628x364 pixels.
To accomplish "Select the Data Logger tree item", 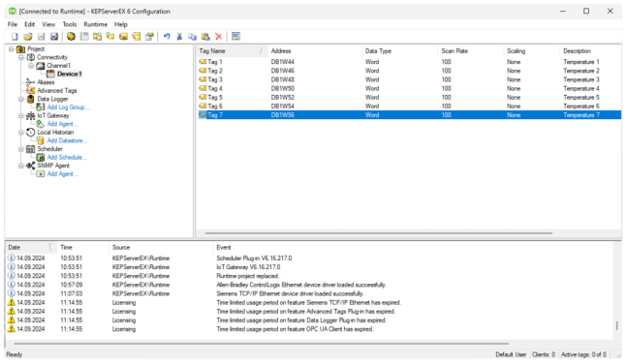I will point(52,99).
